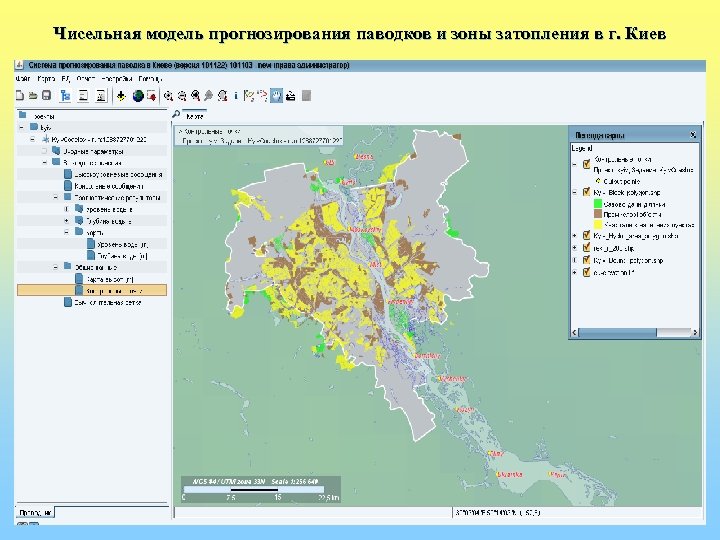The height and width of the screenshot is (540, 720).
Task: Click the green legend color swatch
Action: pyautogui.click(x=598, y=204)
